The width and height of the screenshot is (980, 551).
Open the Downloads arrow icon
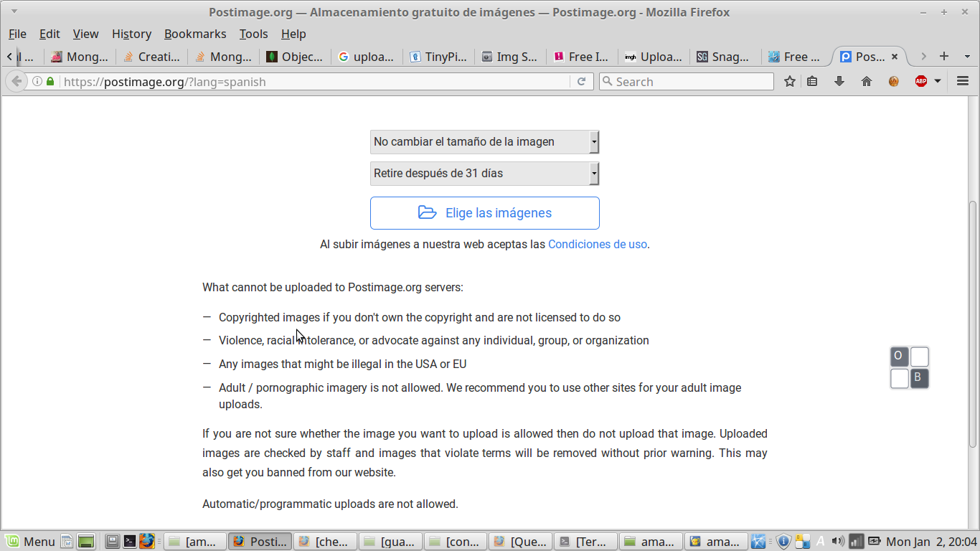839,82
